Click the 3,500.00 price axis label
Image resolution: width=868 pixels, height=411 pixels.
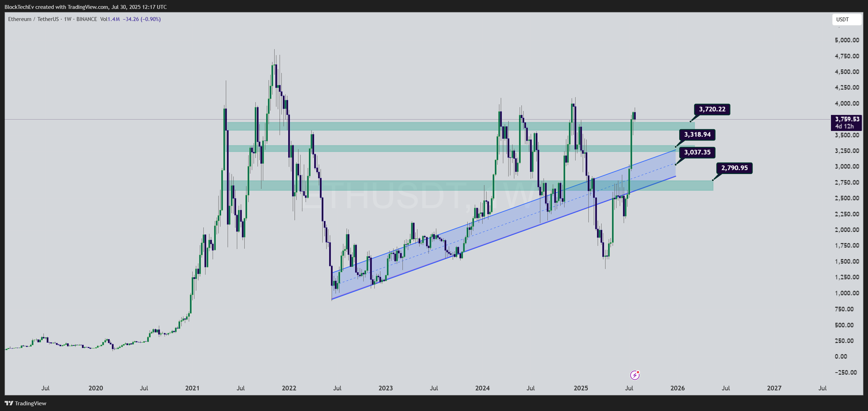pyautogui.click(x=847, y=135)
